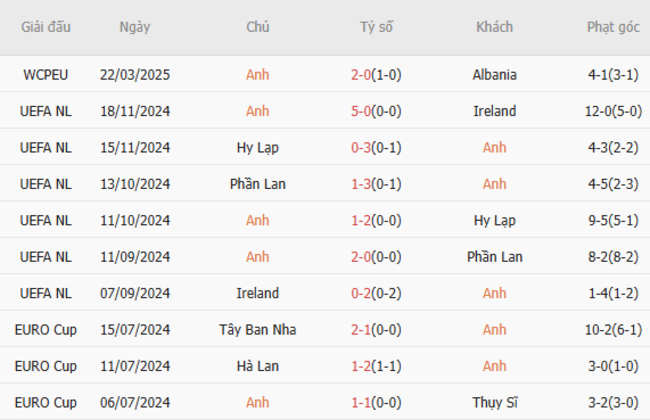Sort by the "Ngày" column header

click(135, 27)
